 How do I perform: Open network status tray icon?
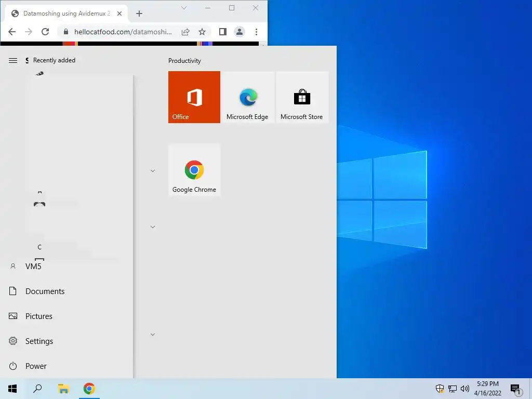pos(453,389)
